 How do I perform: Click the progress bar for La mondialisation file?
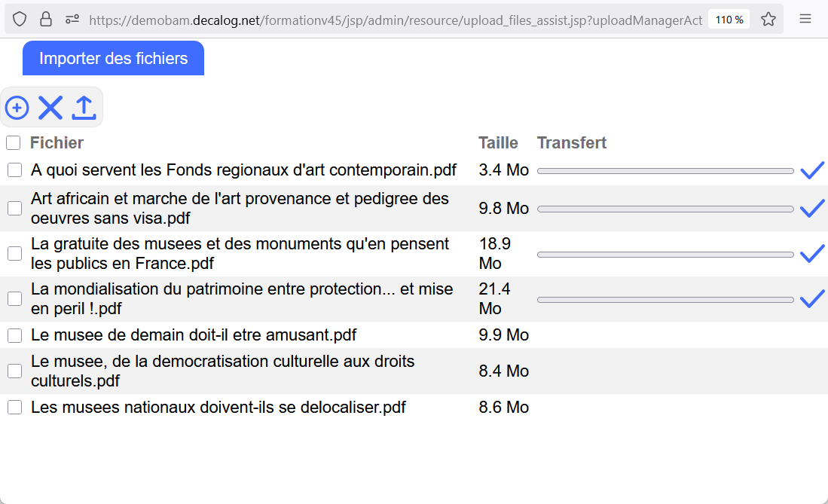(x=665, y=300)
